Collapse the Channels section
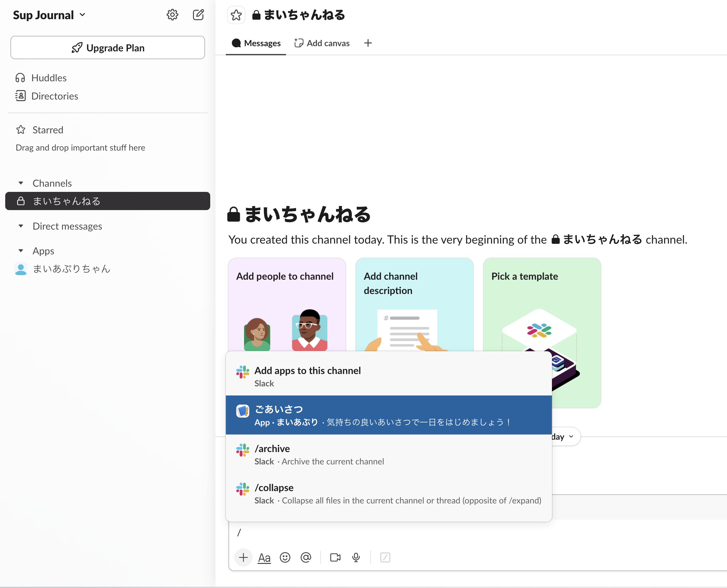 pos(21,183)
